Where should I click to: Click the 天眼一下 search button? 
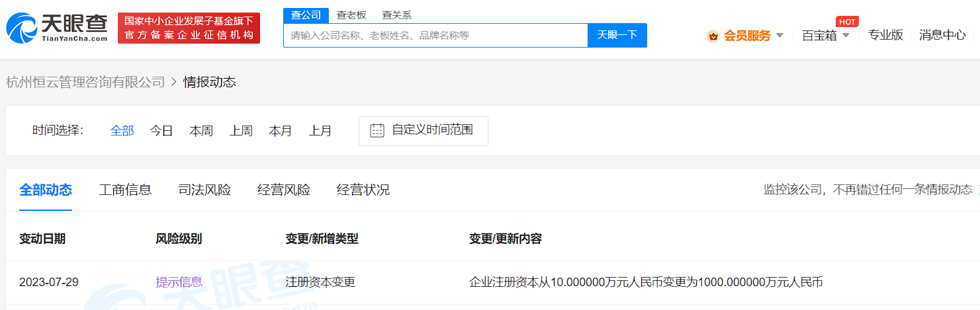coord(617,35)
